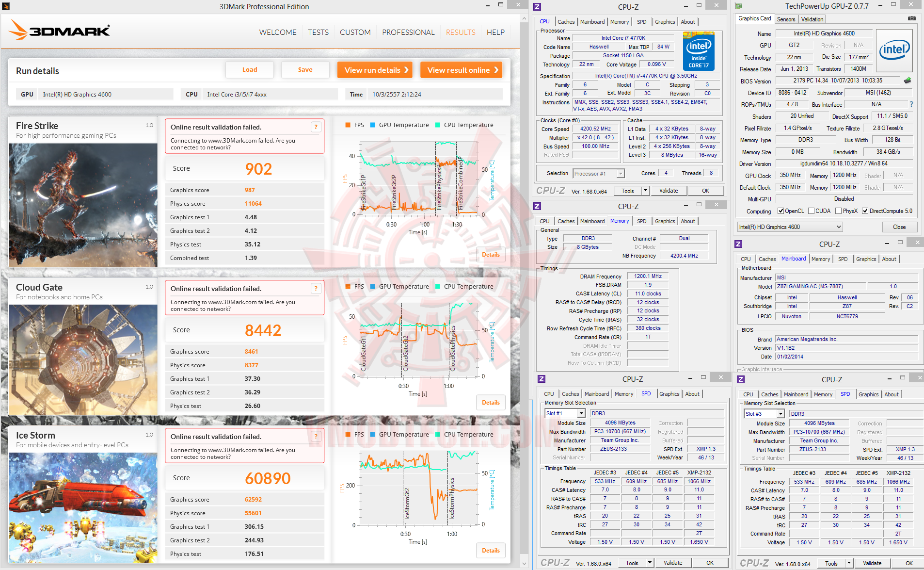Click the Intel logo in GPU-Z

894,50
